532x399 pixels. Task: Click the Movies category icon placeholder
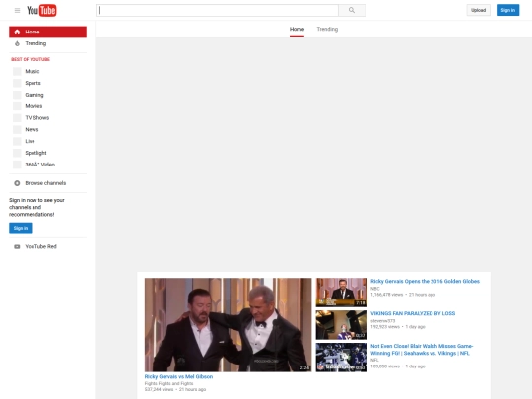click(17, 106)
